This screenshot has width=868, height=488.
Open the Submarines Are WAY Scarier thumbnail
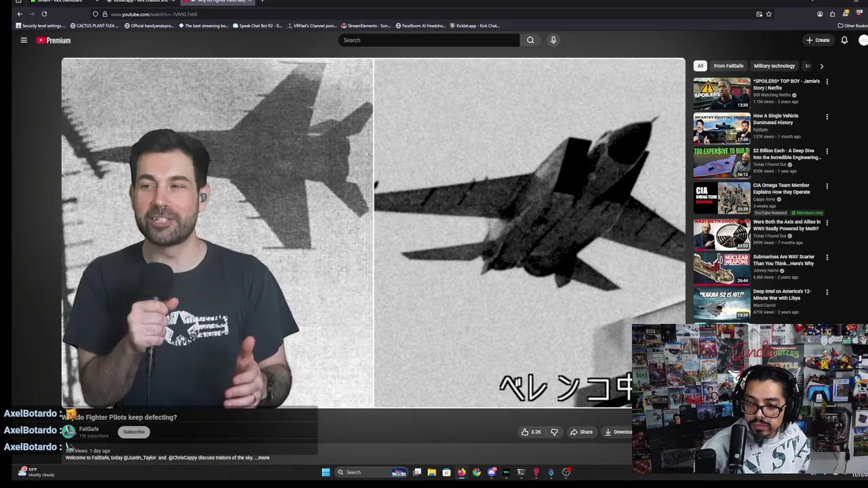click(x=722, y=268)
